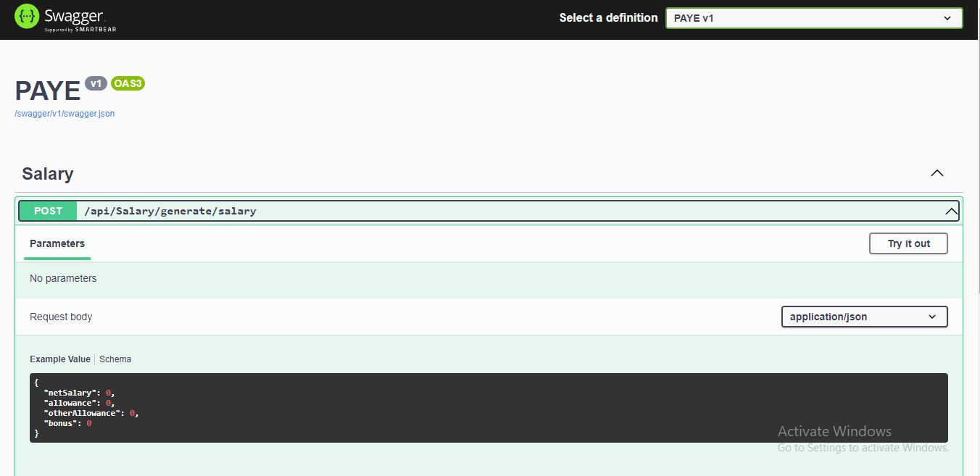The width and height of the screenshot is (980, 476).
Task: Click the /api/Salary/generate/salary endpoint path
Action: [170, 211]
